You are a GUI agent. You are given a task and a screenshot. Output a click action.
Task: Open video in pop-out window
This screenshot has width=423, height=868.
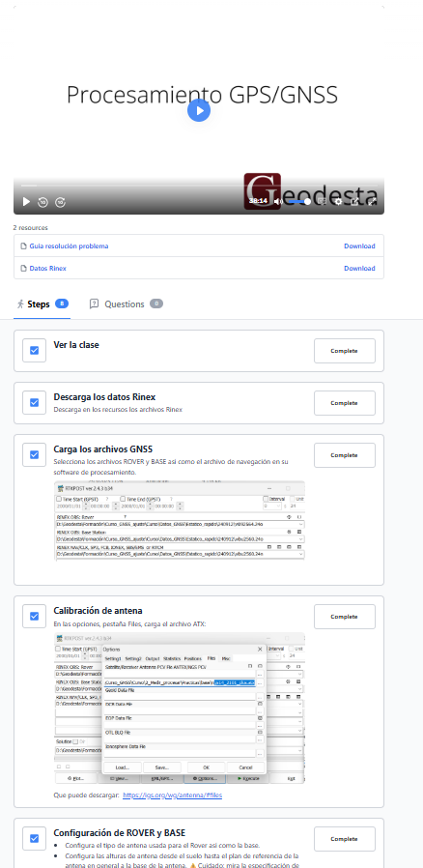355,201
